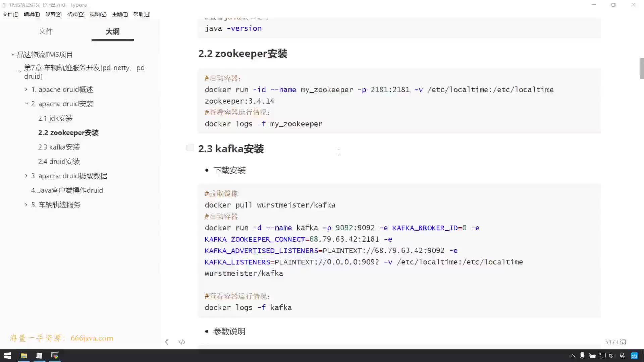Open the screen recorder taskbar app
This screenshot has width=644, height=362.
pyautogui.click(x=55, y=356)
